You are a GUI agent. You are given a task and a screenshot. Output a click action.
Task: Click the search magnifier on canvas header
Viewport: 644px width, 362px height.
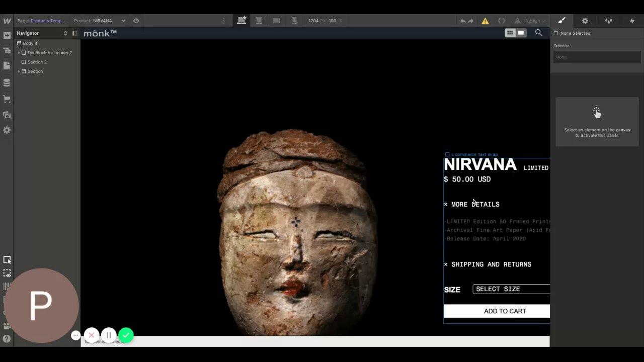pyautogui.click(x=538, y=33)
